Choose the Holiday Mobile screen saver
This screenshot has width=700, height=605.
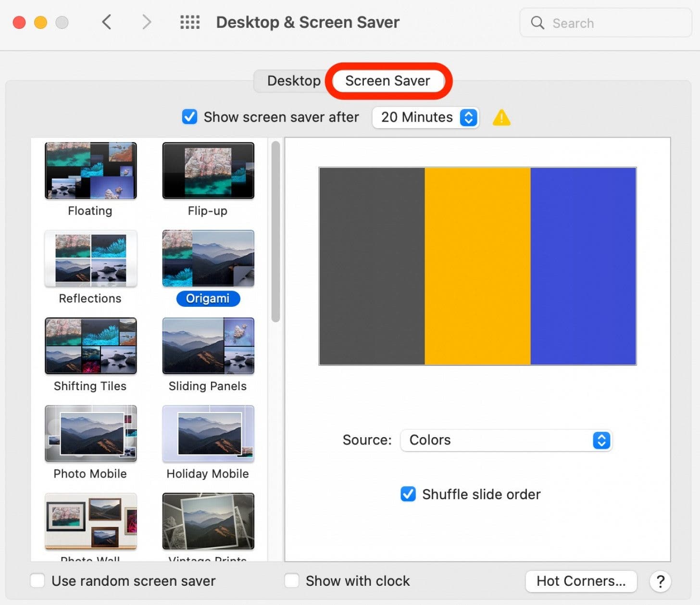click(208, 433)
